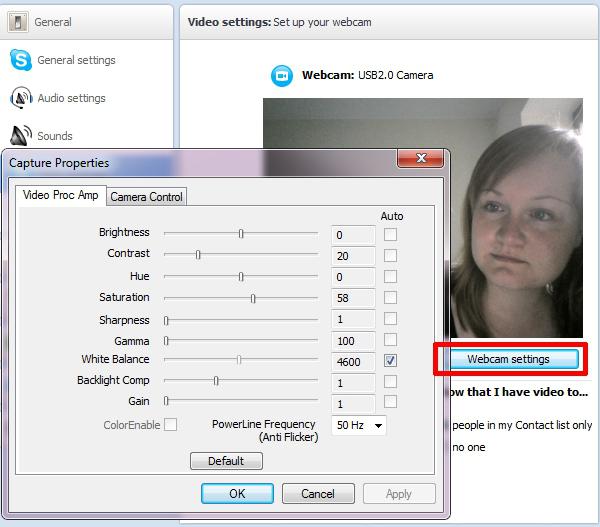The height and width of the screenshot is (527, 600).
Task: Confirm with the OK button
Action: click(x=237, y=493)
